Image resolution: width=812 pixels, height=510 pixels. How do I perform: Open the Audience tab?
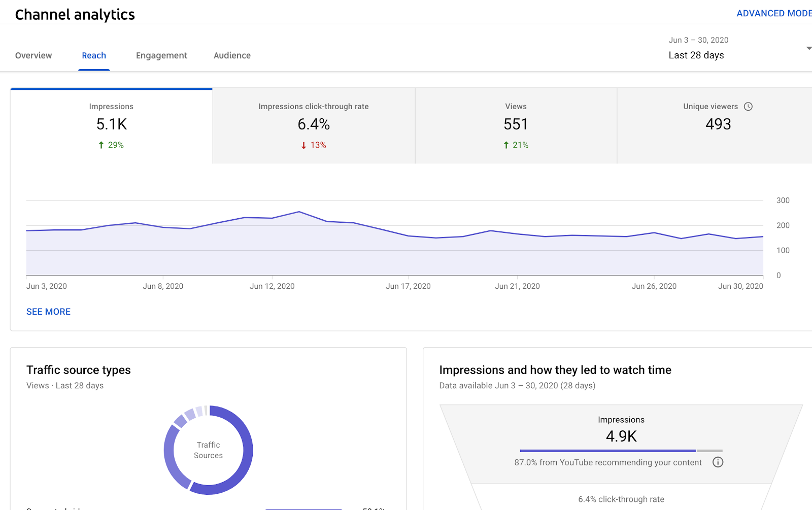[232, 55]
